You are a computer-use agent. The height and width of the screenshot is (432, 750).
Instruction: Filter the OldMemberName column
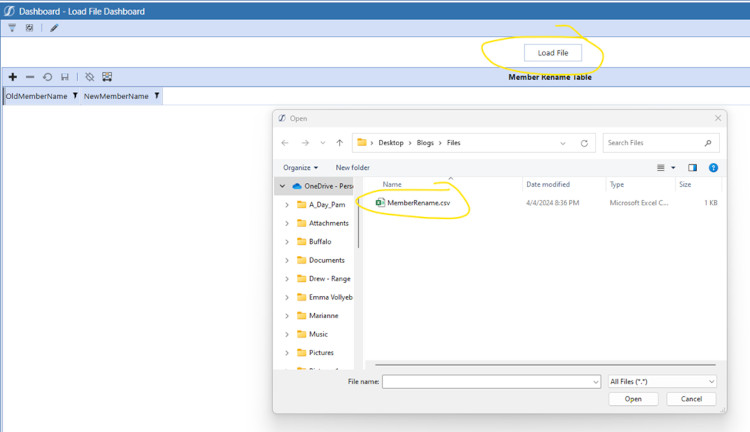76,96
